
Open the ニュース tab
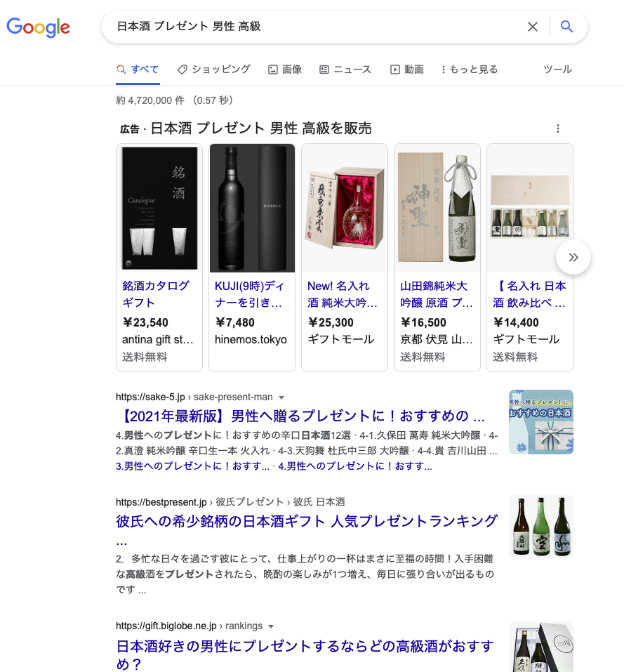coord(345,70)
